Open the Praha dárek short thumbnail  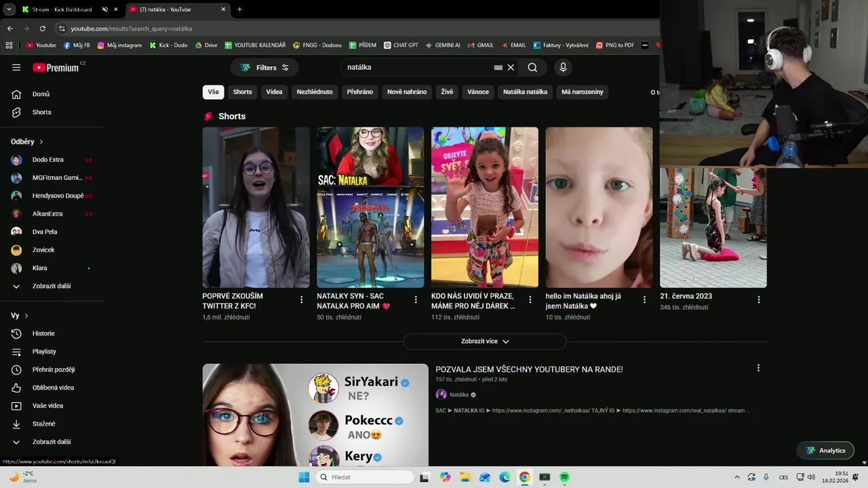(x=485, y=207)
